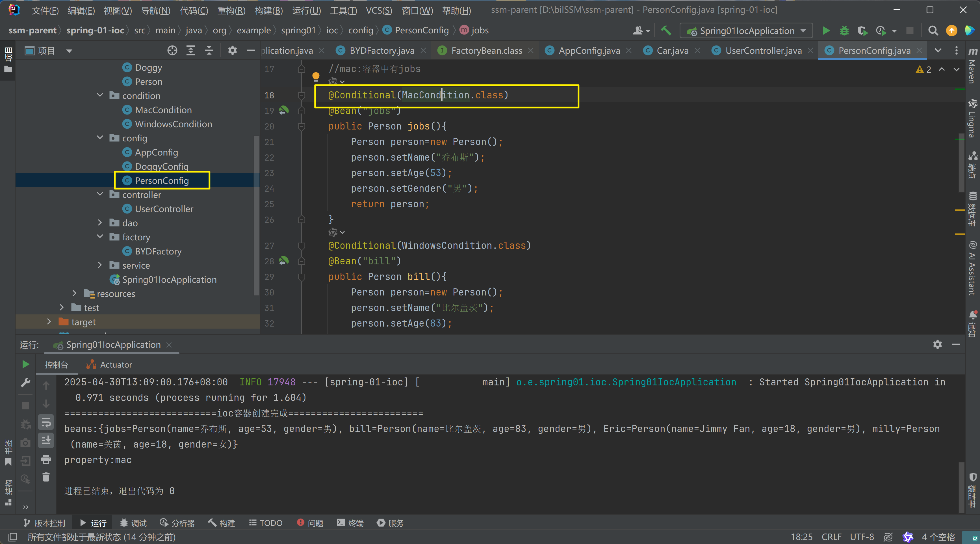Click the yellow intention lightbulb icon
Viewport: 980px width, 544px height.
[x=315, y=77]
